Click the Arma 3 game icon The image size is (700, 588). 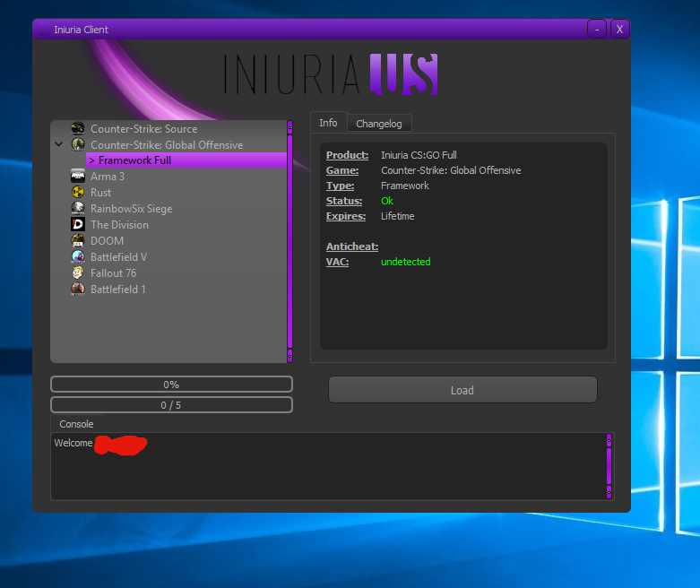(x=78, y=177)
